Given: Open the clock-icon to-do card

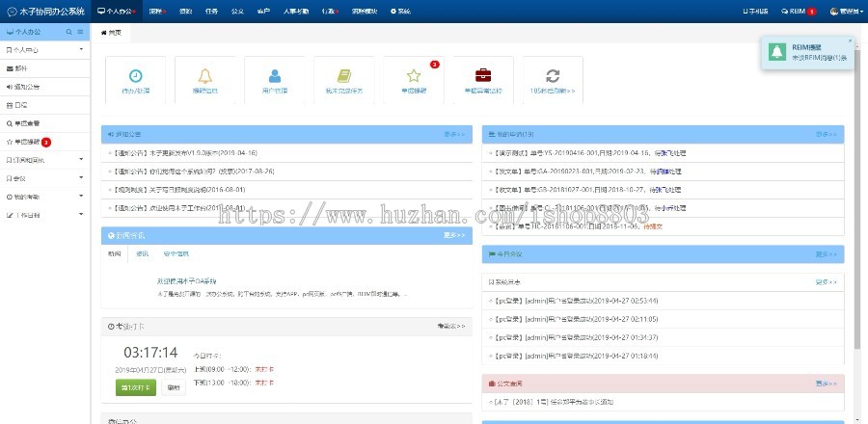Looking at the screenshot, I should point(135,80).
